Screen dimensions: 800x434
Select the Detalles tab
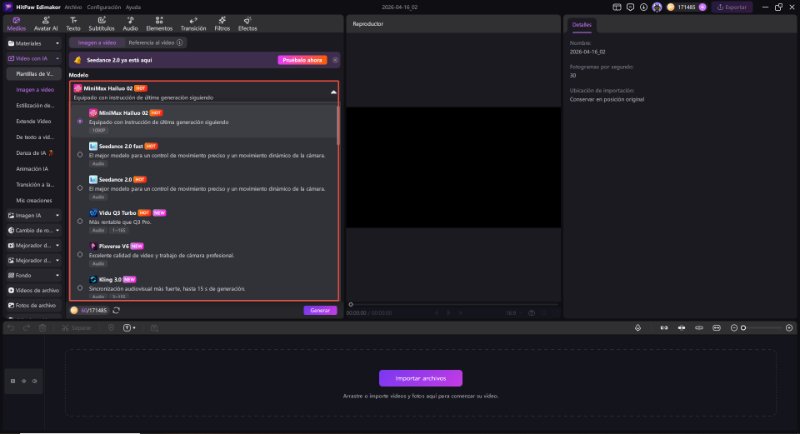pyautogui.click(x=582, y=24)
